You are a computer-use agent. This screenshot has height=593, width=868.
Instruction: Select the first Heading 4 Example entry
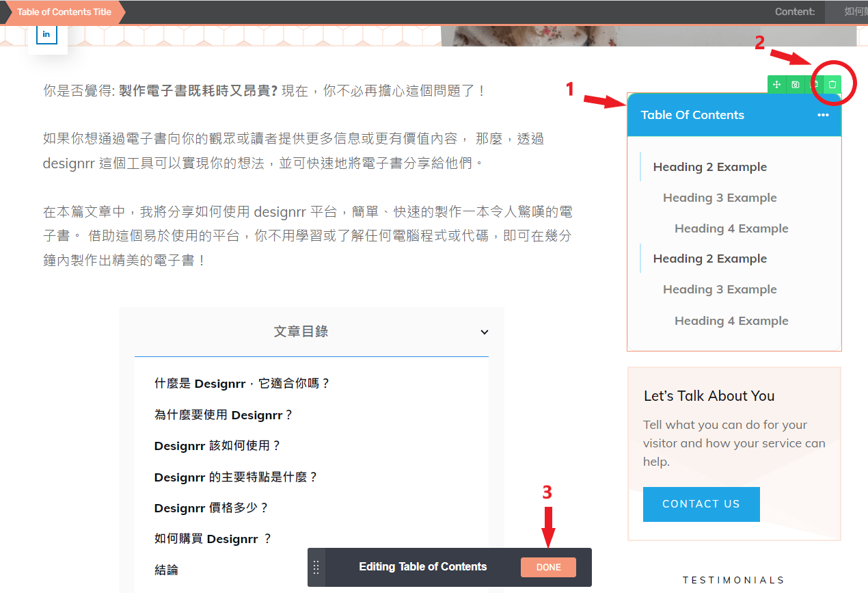click(731, 228)
